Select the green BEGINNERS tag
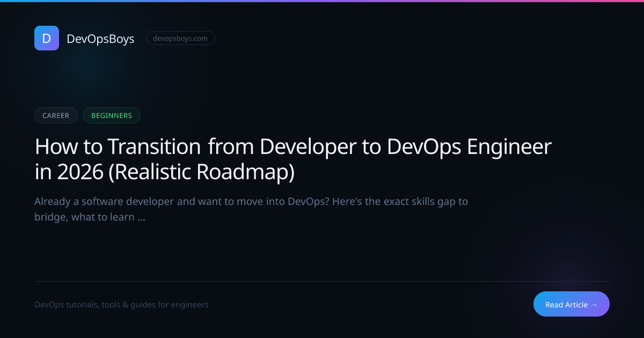 coord(112,115)
